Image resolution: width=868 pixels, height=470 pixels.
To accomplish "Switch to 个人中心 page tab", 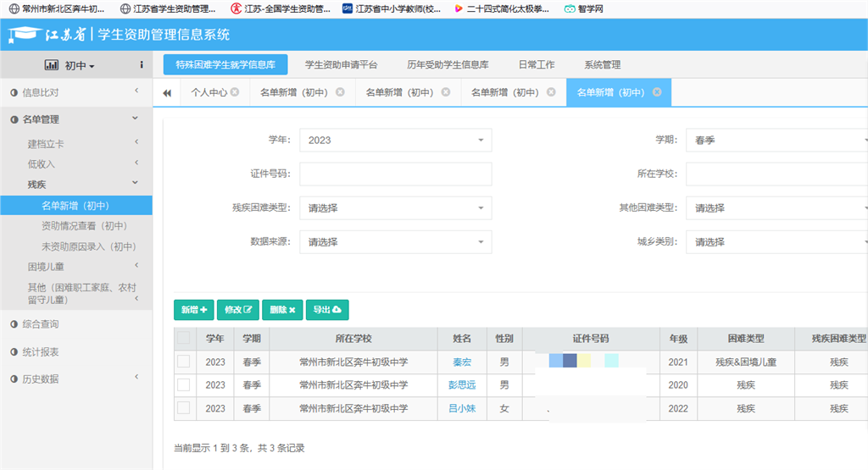I will [209, 92].
